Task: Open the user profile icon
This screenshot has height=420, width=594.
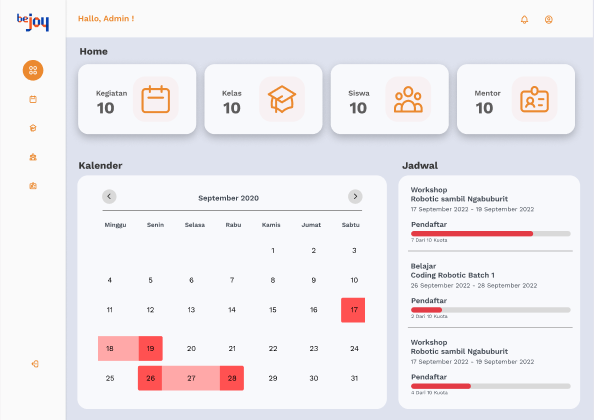Action: coord(548,19)
